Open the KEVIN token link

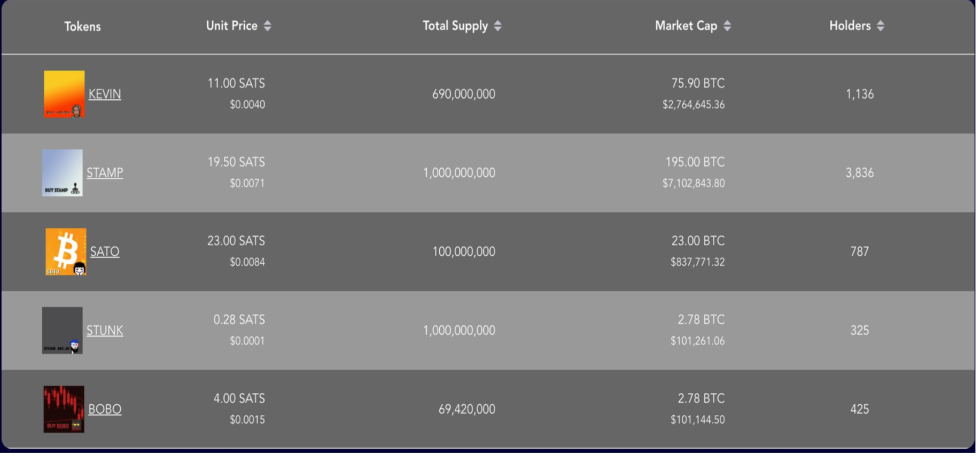105,94
